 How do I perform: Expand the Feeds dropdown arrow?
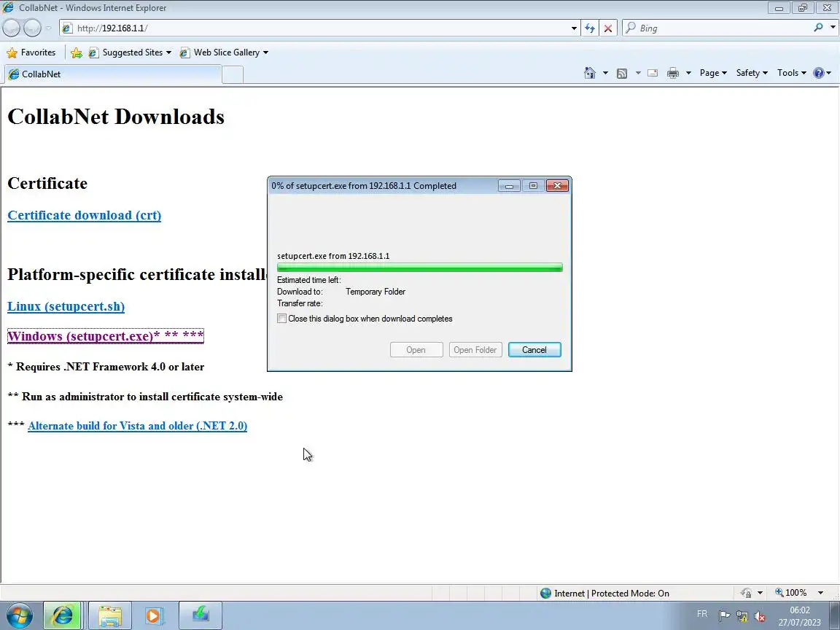tap(637, 73)
